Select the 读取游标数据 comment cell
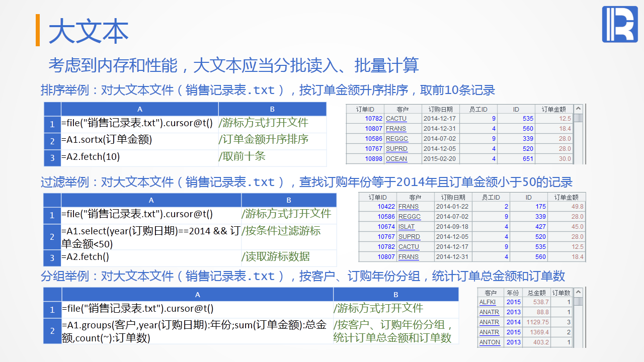644x362 pixels. 289,257
